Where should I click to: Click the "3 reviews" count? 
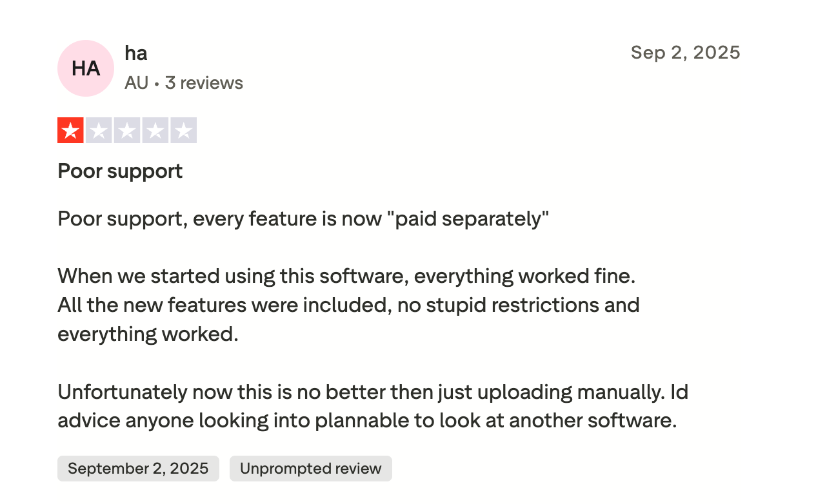coord(204,83)
